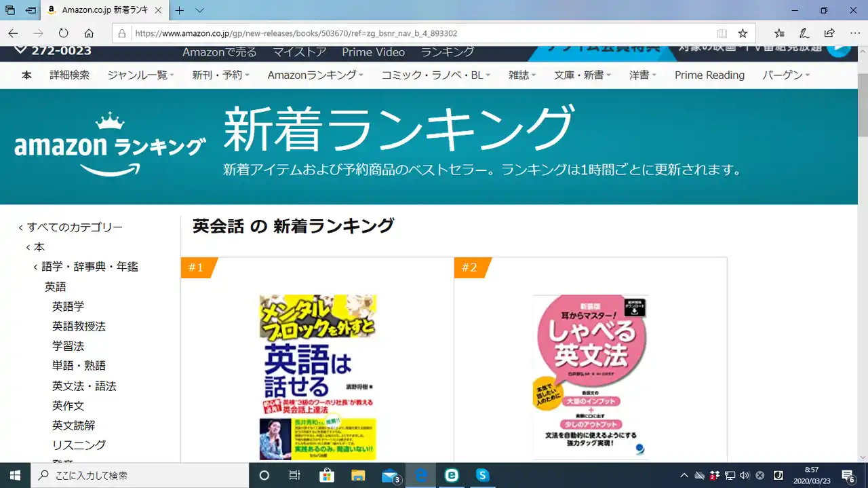868x488 pixels.
Task: Show hidden system tray icons
Action: coord(684,475)
